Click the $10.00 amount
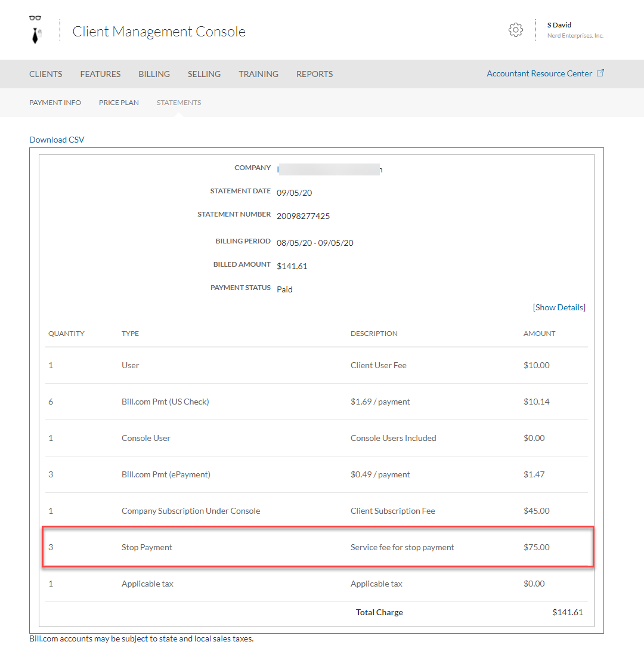Screen dimensions: 644x651 coord(537,365)
